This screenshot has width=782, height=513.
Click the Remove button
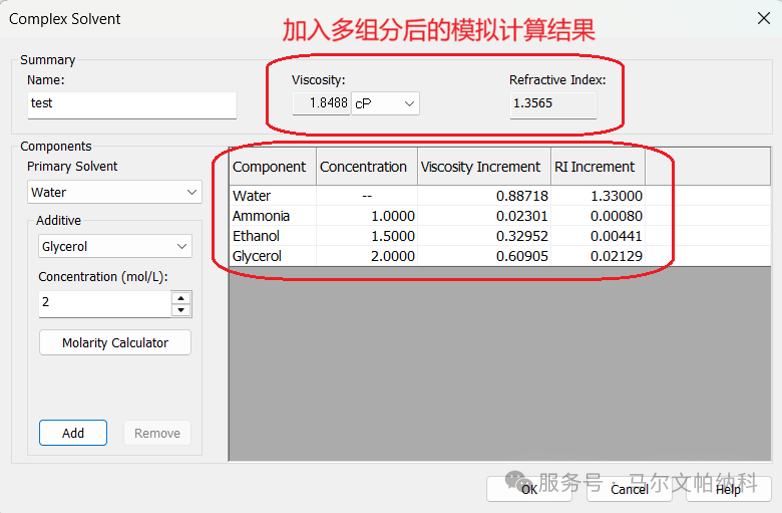pyautogui.click(x=157, y=433)
